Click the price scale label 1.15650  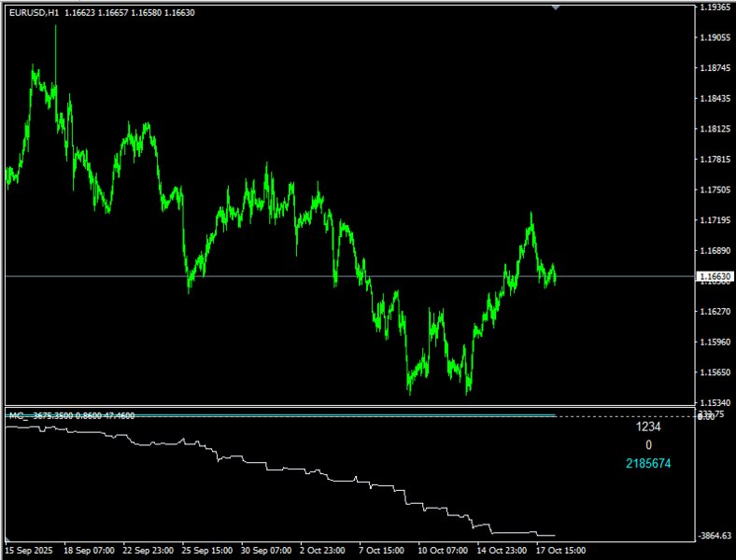[x=715, y=372]
